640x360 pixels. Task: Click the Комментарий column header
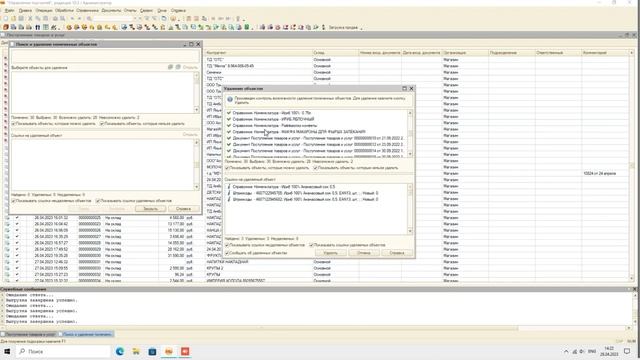coord(605,53)
